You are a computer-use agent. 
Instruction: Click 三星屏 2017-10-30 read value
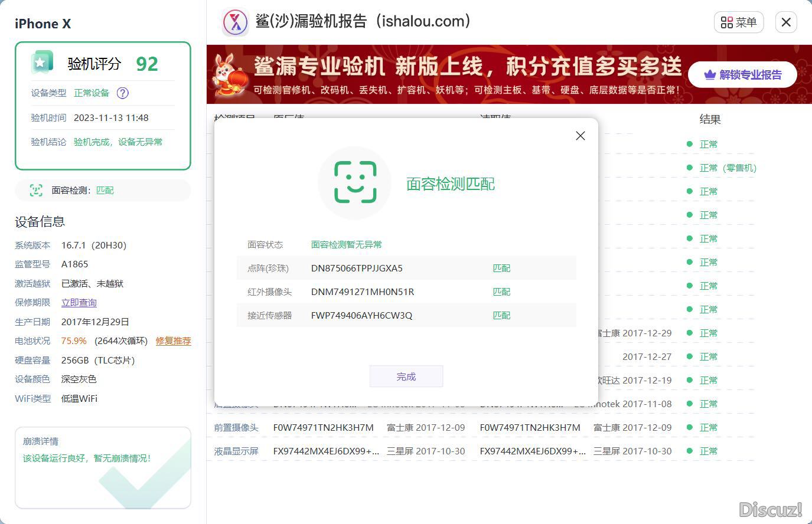pos(632,451)
